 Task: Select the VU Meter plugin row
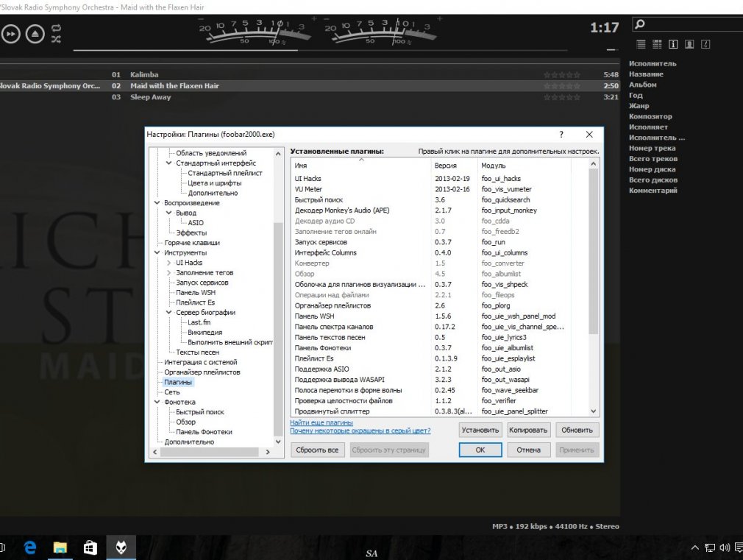[439, 189]
